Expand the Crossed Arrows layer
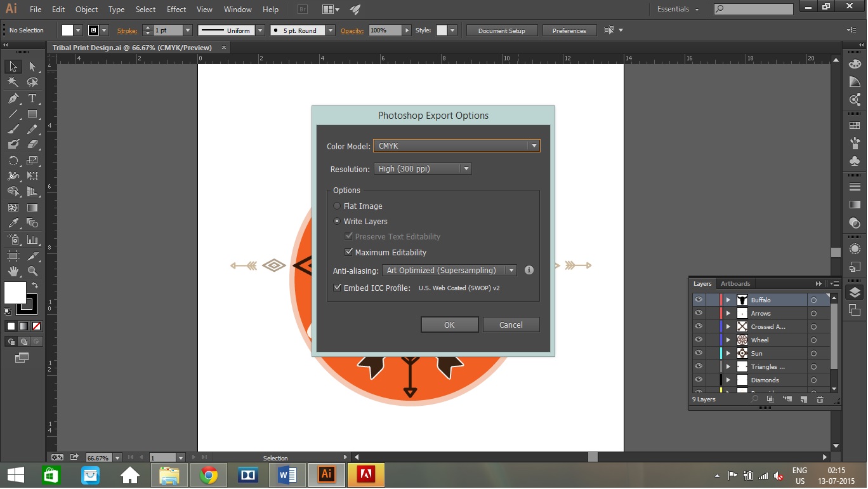The image size is (868, 489). point(728,326)
